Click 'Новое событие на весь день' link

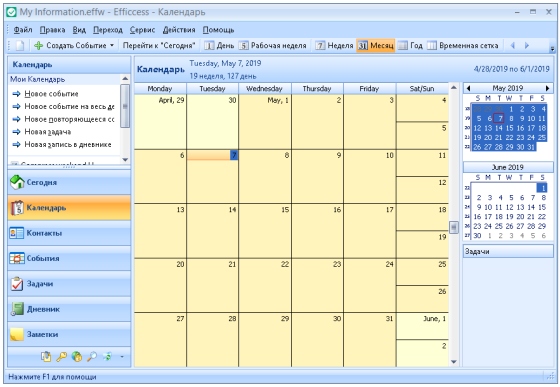(x=69, y=106)
